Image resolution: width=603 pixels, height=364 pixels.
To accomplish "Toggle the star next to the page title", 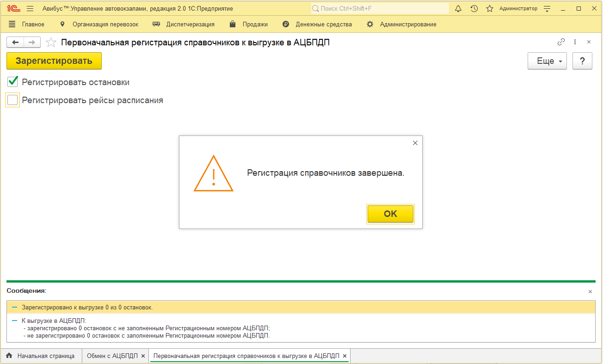I will tap(51, 42).
